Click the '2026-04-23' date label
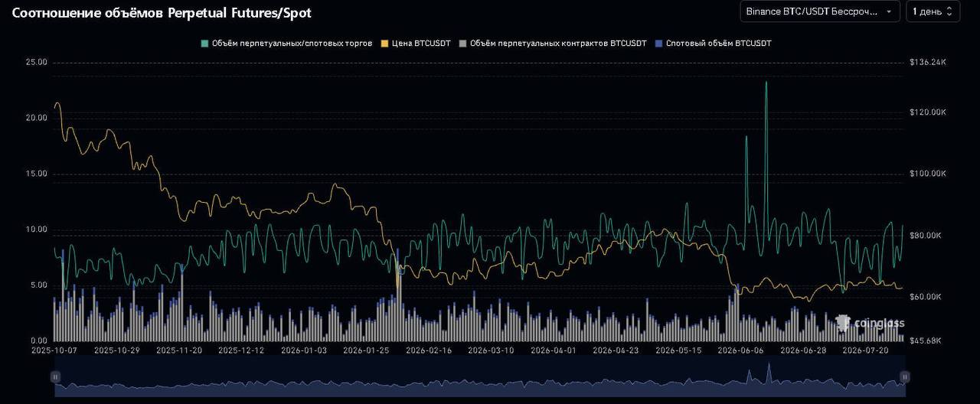The image size is (980, 404). (616, 350)
